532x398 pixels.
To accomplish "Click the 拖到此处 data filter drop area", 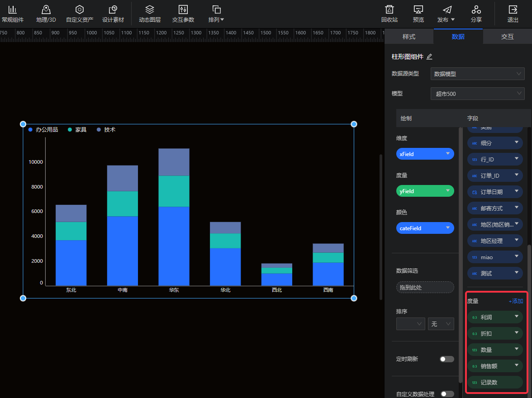I will click(425, 287).
